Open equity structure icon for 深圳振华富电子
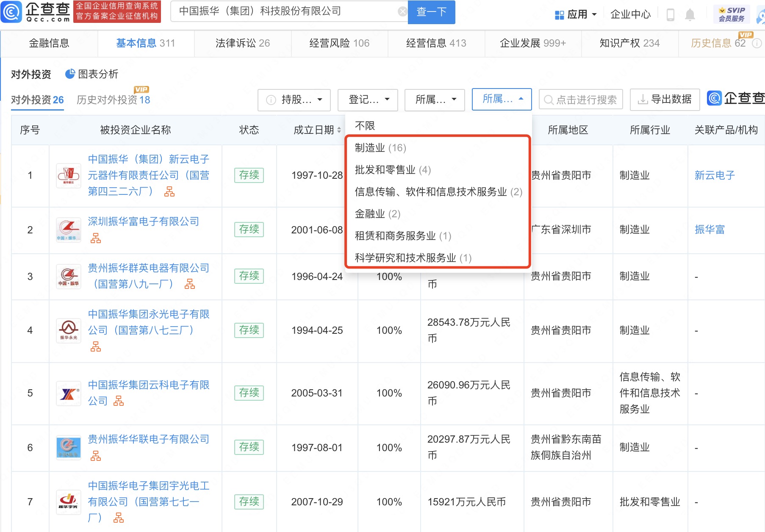Viewport: 765px width, 532px height. [96, 238]
